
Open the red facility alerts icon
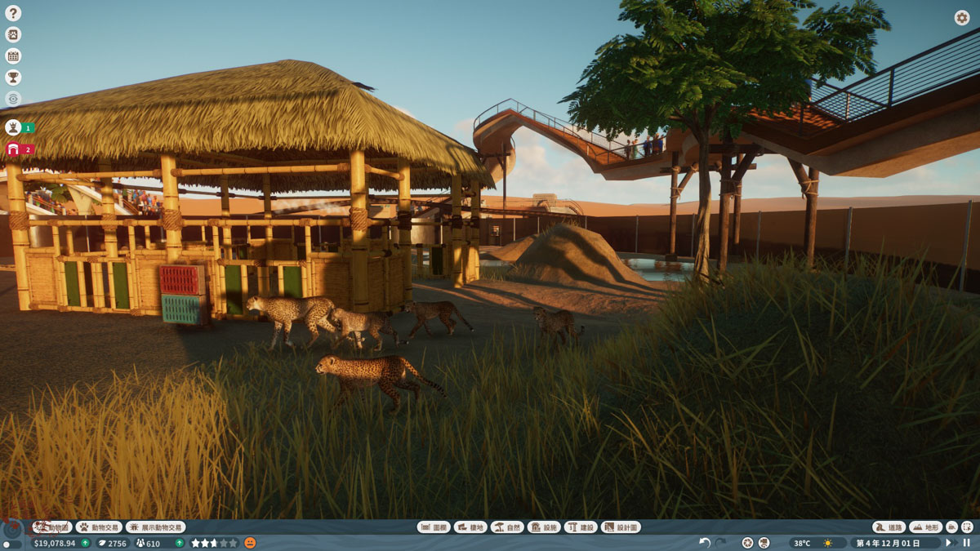coord(14,149)
